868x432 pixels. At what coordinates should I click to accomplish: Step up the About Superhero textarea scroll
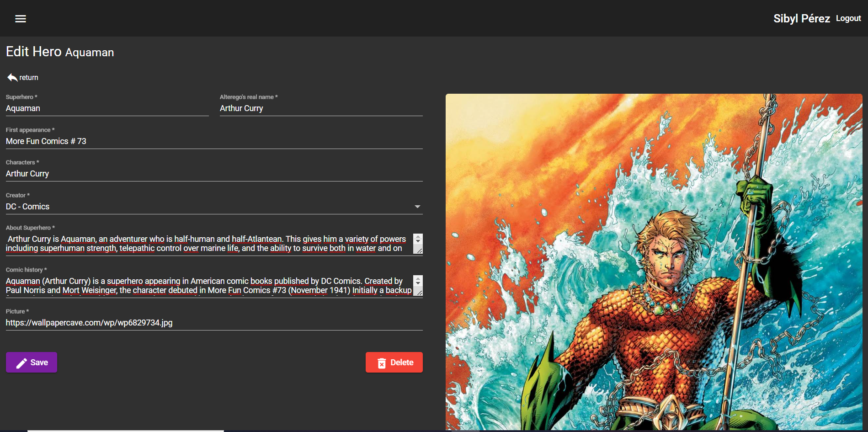(x=418, y=236)
